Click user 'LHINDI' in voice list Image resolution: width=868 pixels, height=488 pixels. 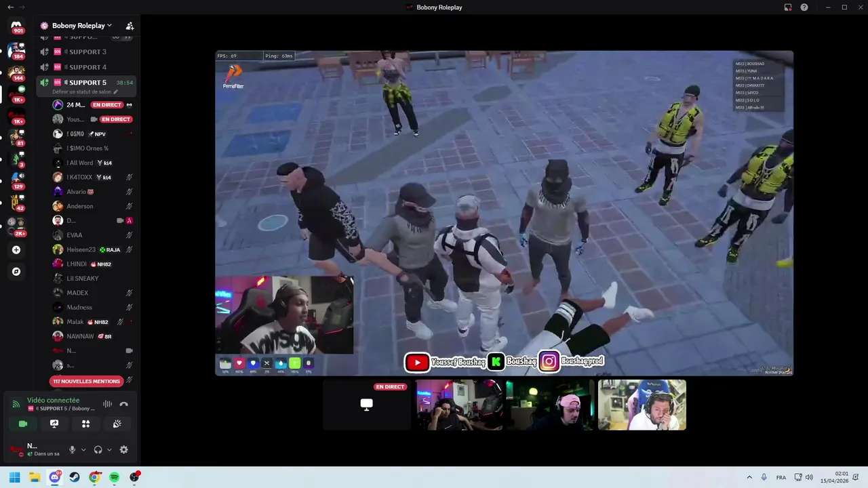pos(93,264)
